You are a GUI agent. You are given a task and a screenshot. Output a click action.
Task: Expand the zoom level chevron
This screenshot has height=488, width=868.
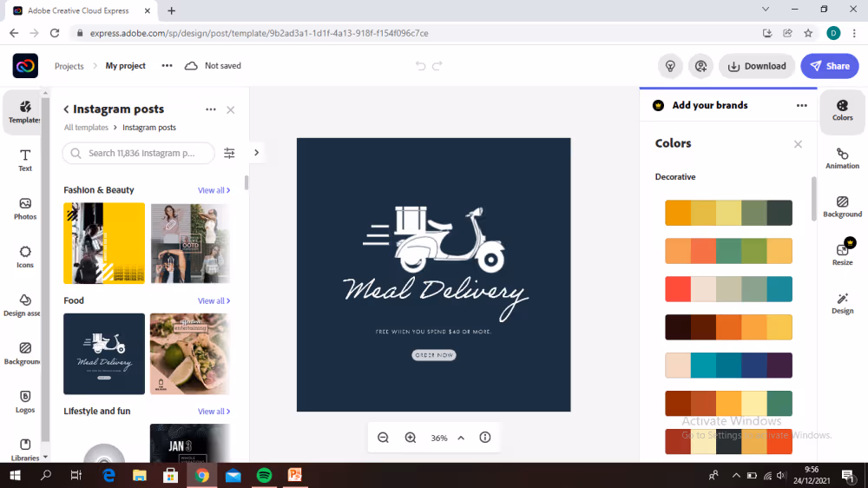[x=461, y=438]
